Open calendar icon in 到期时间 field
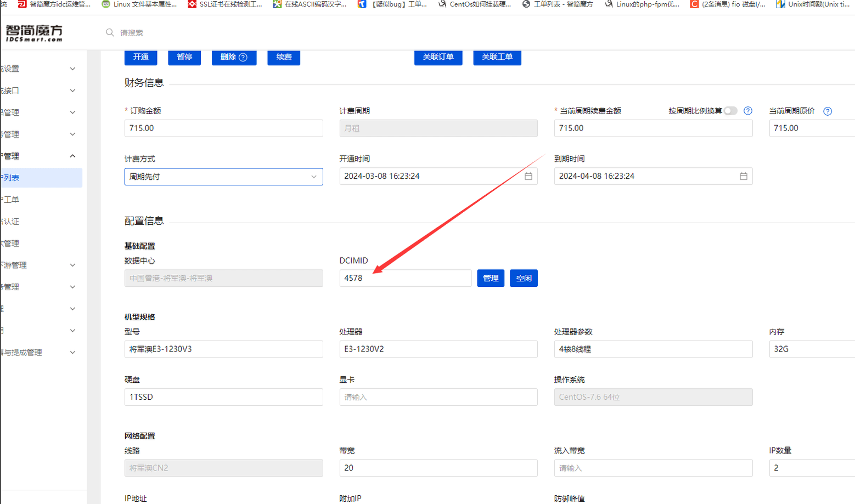Image resolution: width=855 pixels, height=504 pixels. (744, 176)
